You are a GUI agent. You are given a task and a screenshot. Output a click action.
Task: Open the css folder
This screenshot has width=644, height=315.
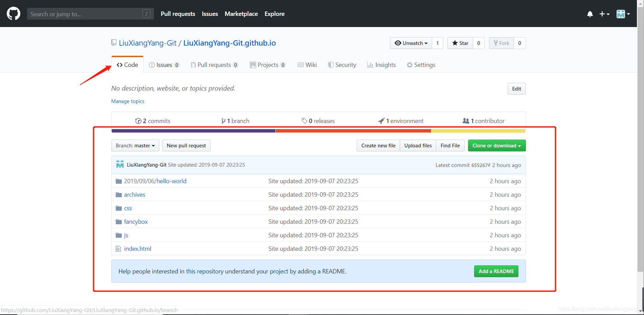[x=128, y=208]
